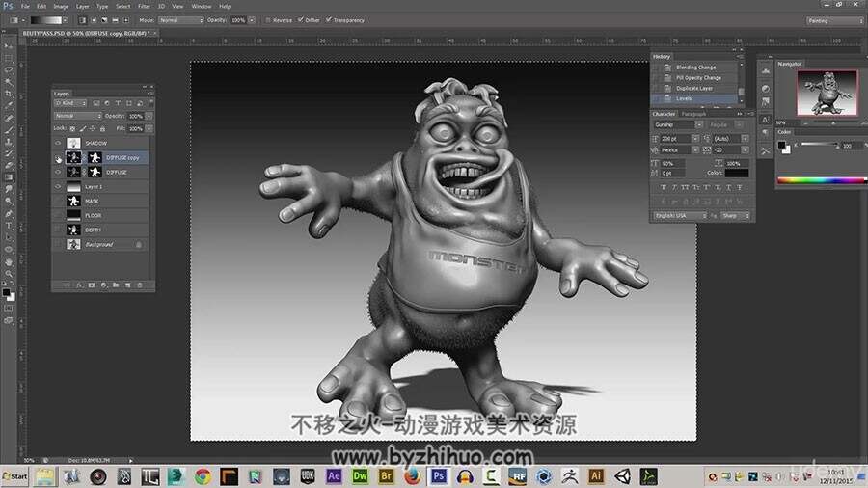Select the Blending Change history state
The width and height of the screenshot is (868, 488).
(x=695, y=68)
